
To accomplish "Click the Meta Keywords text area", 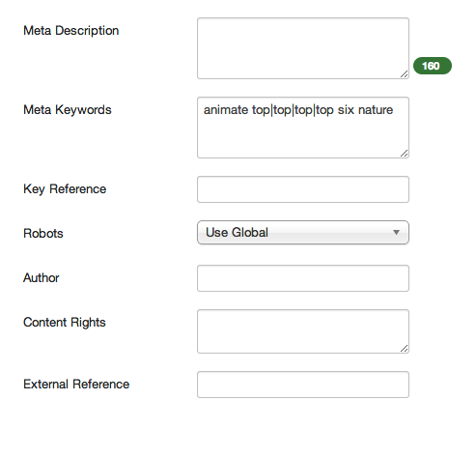I will pos(303,128).
